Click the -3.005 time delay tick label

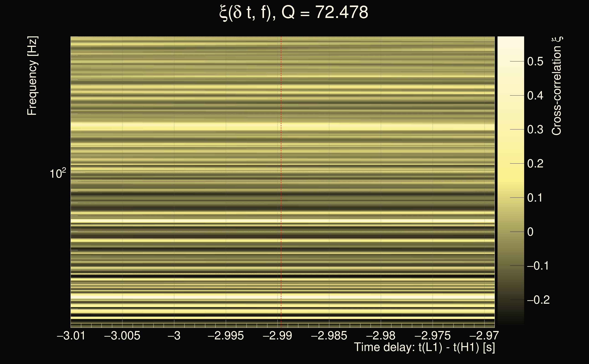click(122, 336)
